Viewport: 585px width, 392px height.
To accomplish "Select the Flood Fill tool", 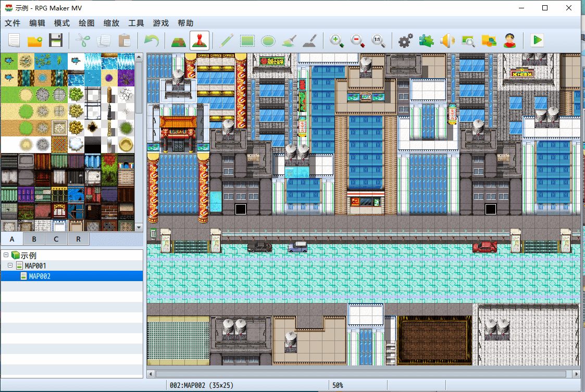I will tap(289, 40).
